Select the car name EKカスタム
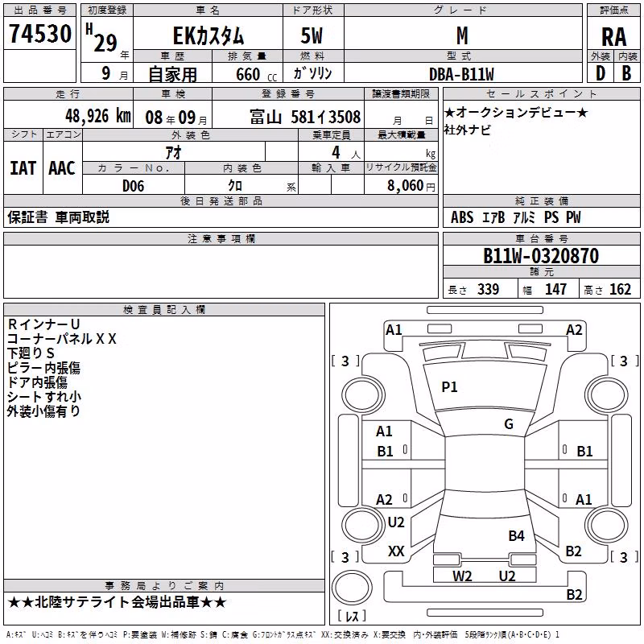 [208, 35]
